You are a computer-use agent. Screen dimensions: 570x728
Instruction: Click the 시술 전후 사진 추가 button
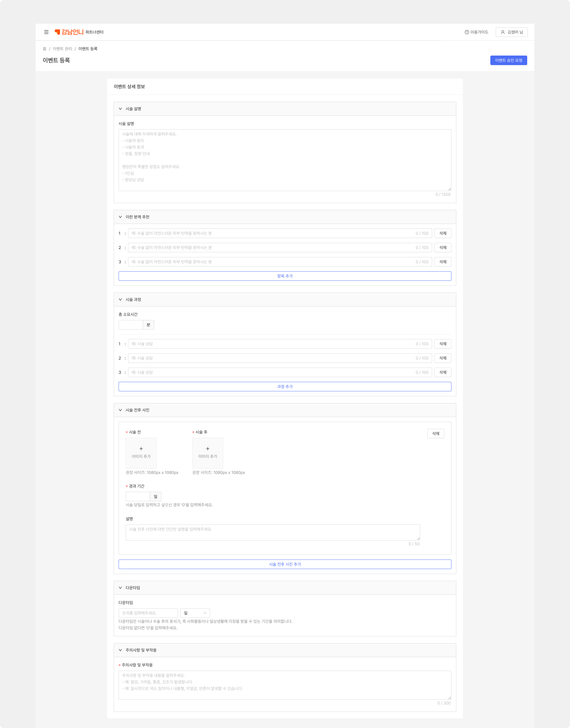[285, 564]
